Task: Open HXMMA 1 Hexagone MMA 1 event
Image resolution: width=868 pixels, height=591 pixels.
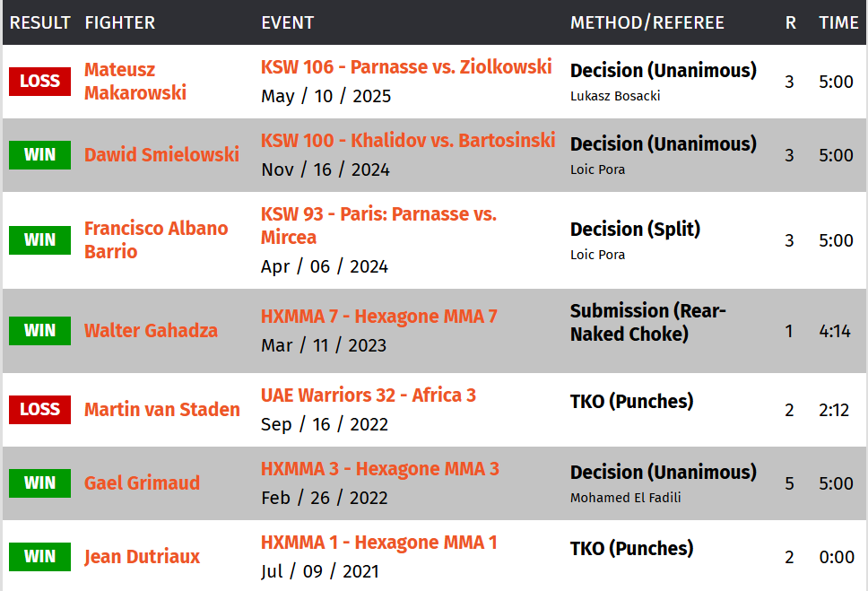Action: [378, 542]
